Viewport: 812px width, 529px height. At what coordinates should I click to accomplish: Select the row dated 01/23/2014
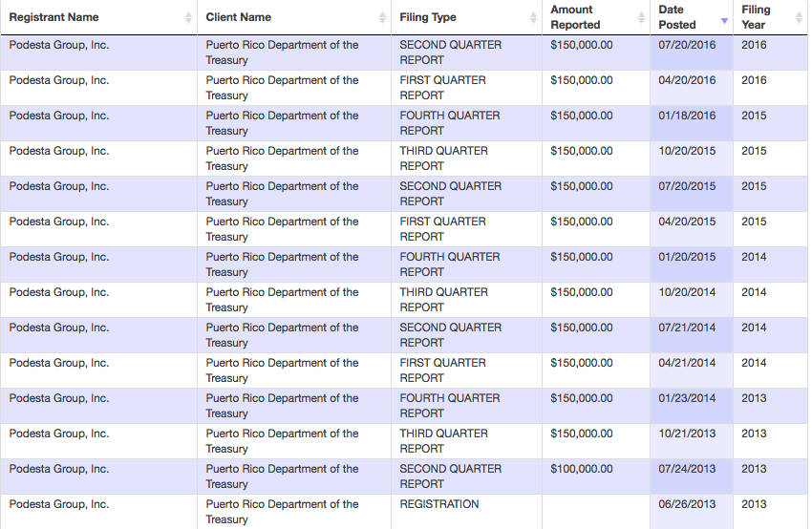coord(403,407)
